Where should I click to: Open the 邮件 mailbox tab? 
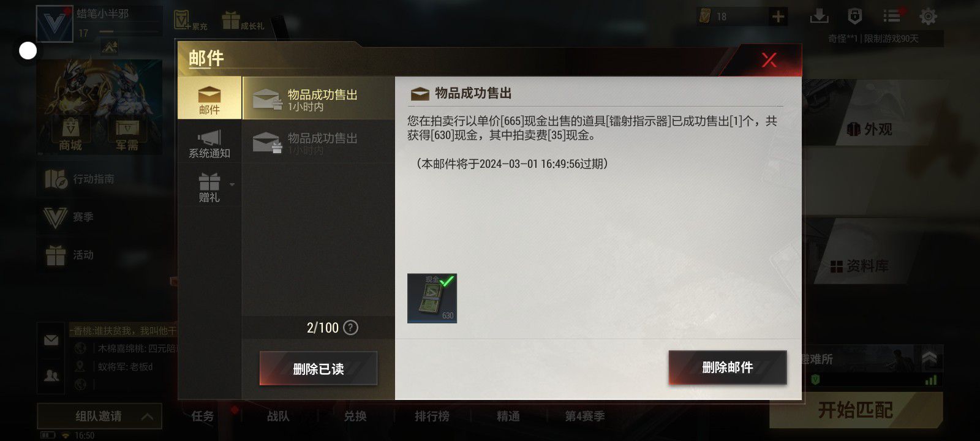209,98
